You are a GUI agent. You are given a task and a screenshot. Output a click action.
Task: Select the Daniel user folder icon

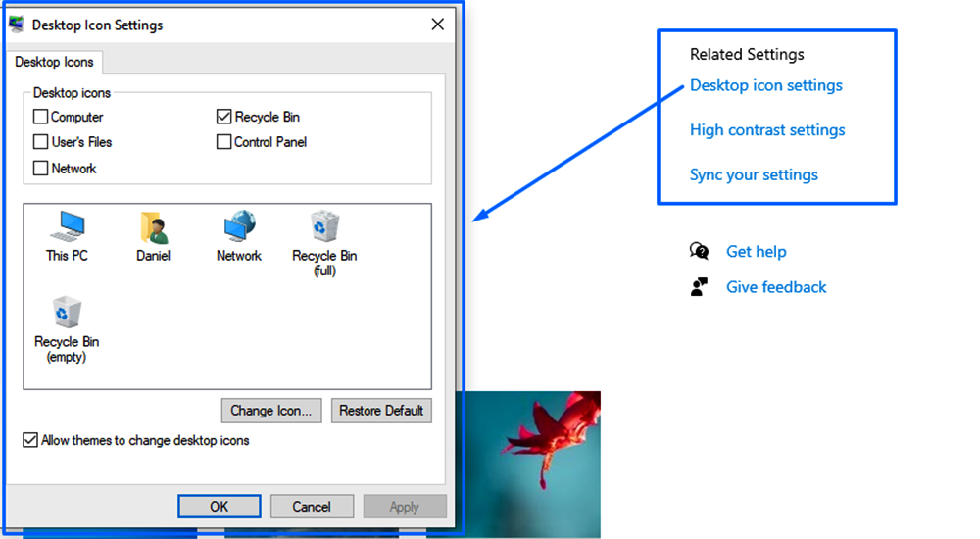[x=154, y=227]
